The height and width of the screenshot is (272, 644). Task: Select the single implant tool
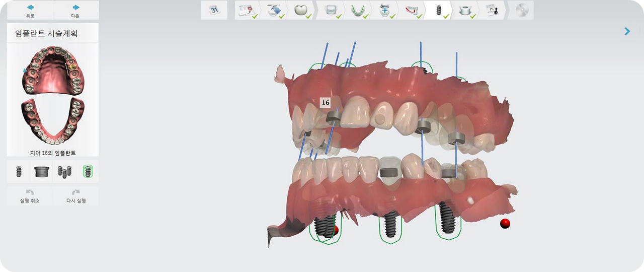coord(19,172)
